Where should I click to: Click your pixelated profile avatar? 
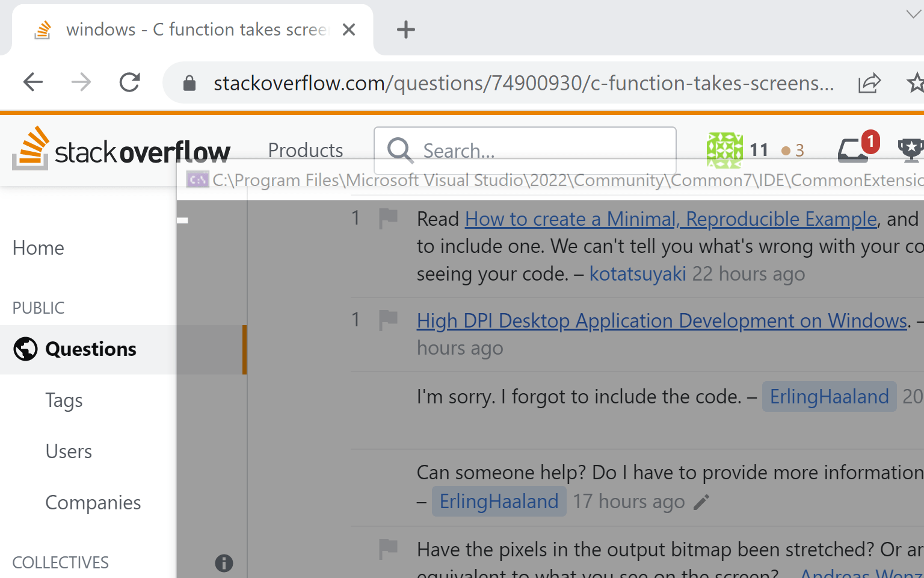click(724, 149)
